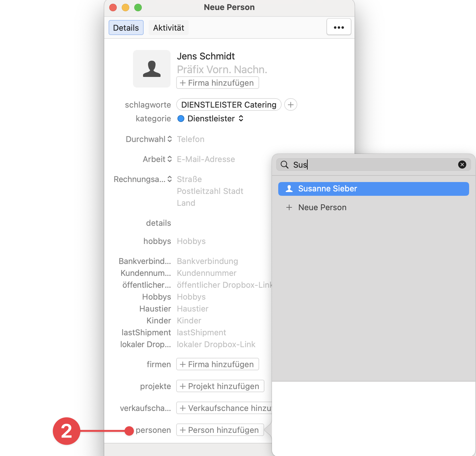Click the plus icon beside Neue Person
This screenshot has height=456, width=476.
289,207
